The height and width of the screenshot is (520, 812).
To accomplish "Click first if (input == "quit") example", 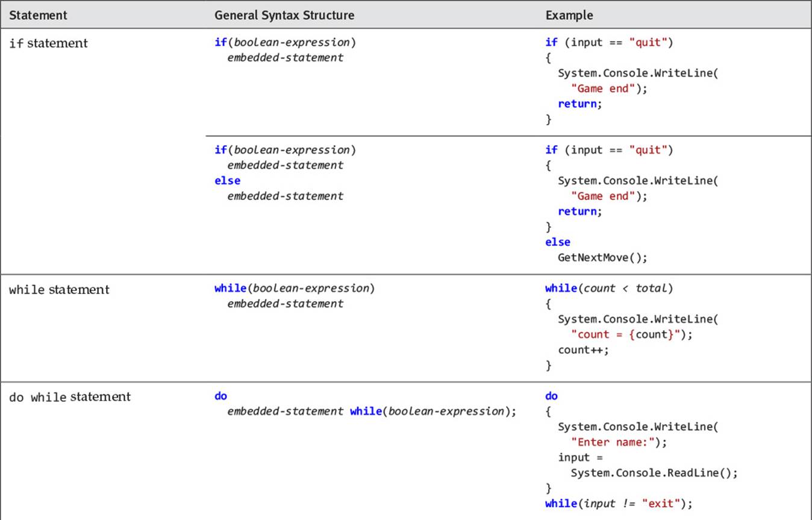I will pyautogui.click(x=609, y=42).
